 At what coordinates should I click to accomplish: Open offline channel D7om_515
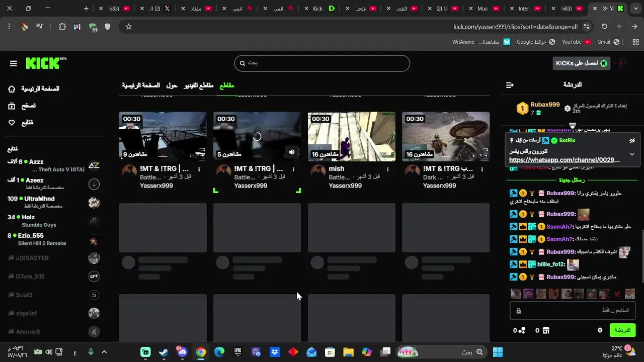click(x=53, y=276)
